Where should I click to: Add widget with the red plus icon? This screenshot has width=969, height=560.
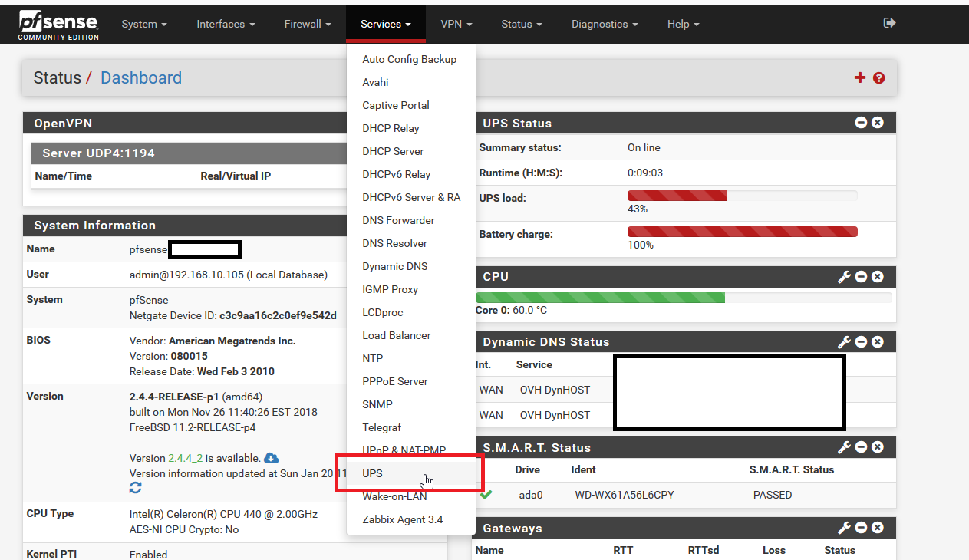click(860, 77)
